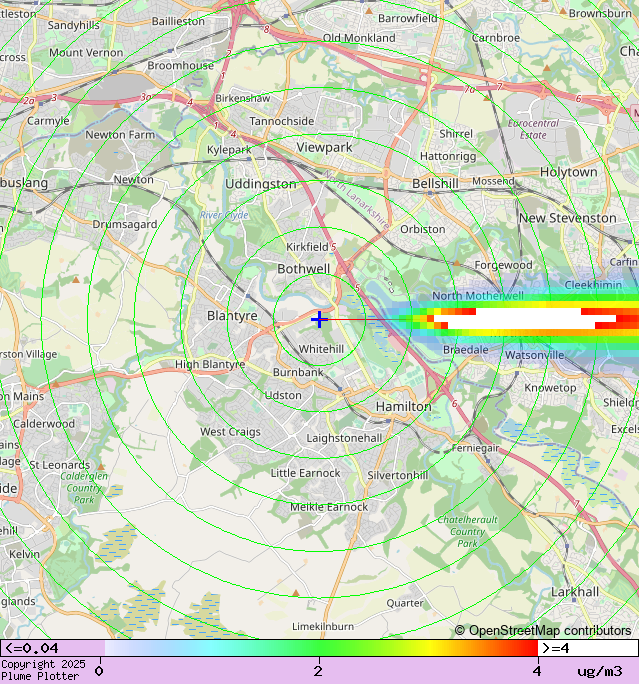This screenshot has width=639, height=684.
Task: Click the Silvertonhill label
Action: coord(398,475)
